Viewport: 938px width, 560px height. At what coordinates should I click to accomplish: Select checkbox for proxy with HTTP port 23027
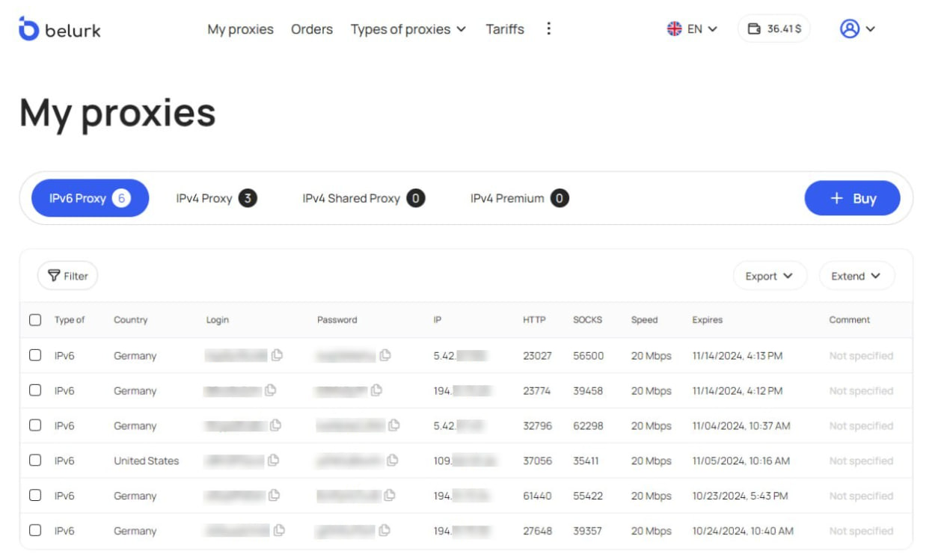(x=35, y=356)
